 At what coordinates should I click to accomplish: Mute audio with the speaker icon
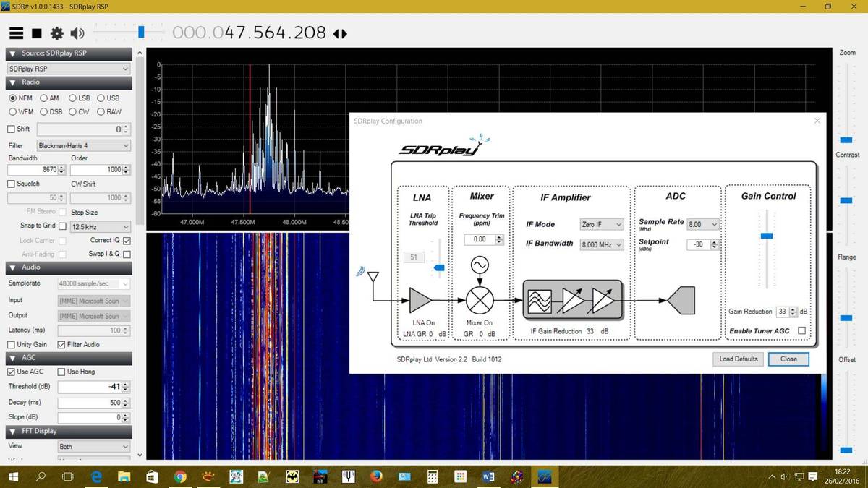[x=77, y=33]
